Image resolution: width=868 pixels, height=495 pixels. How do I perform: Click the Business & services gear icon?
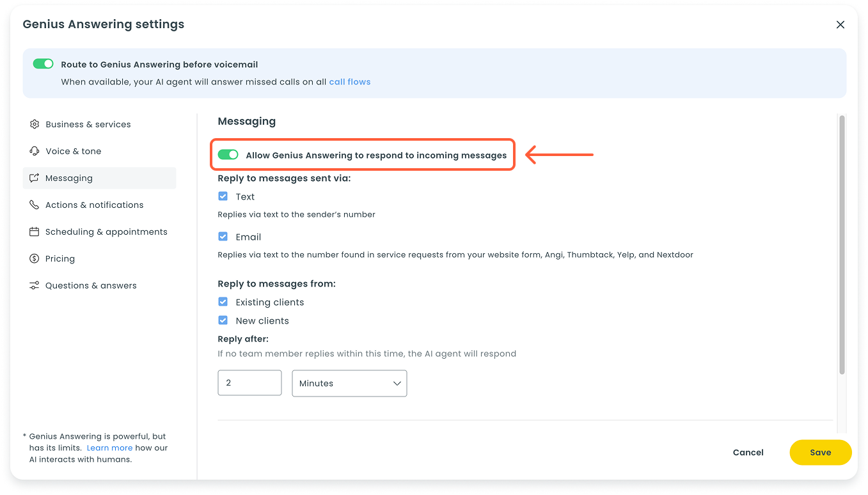tap(35, 124)
